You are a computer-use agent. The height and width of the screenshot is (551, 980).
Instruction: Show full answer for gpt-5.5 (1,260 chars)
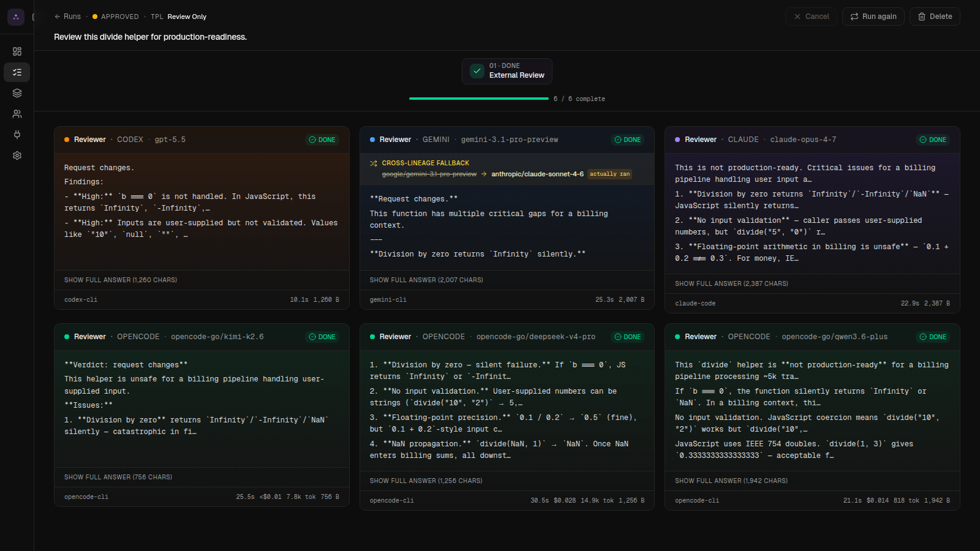tap(121, 280)
